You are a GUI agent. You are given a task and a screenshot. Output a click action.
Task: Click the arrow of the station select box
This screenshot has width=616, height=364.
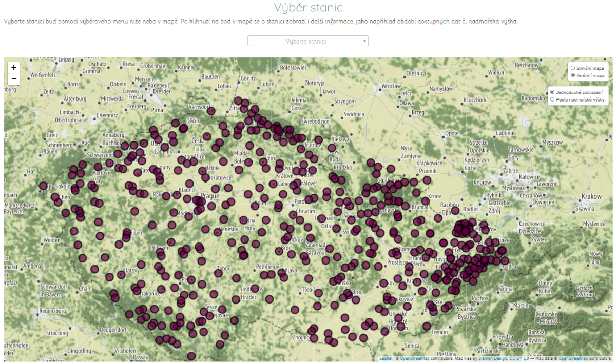364,41
